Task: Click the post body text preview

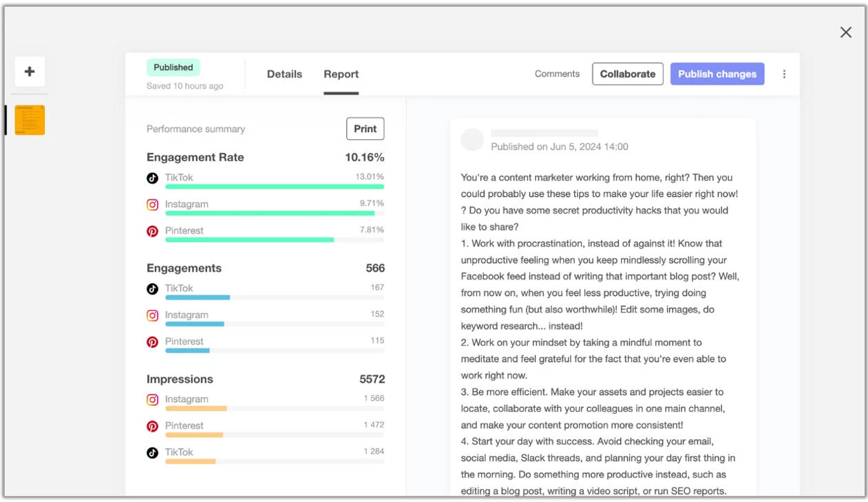Action: coord(600,334)
